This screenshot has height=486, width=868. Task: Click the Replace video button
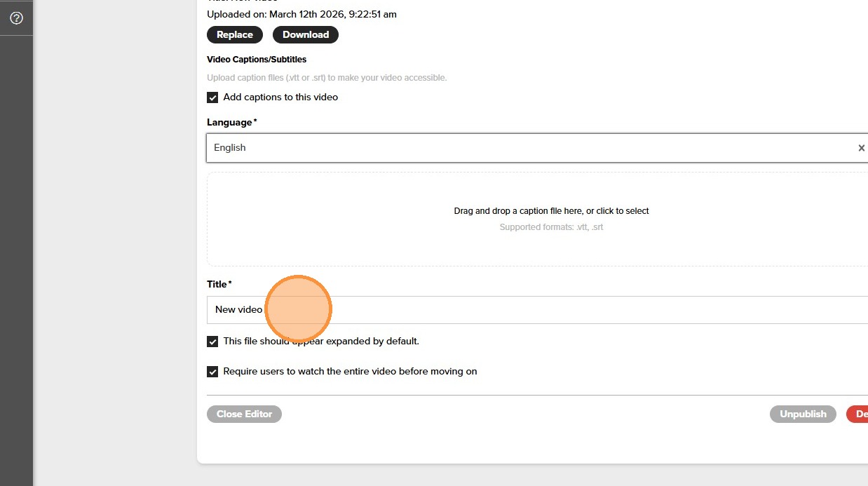[235, 34]
